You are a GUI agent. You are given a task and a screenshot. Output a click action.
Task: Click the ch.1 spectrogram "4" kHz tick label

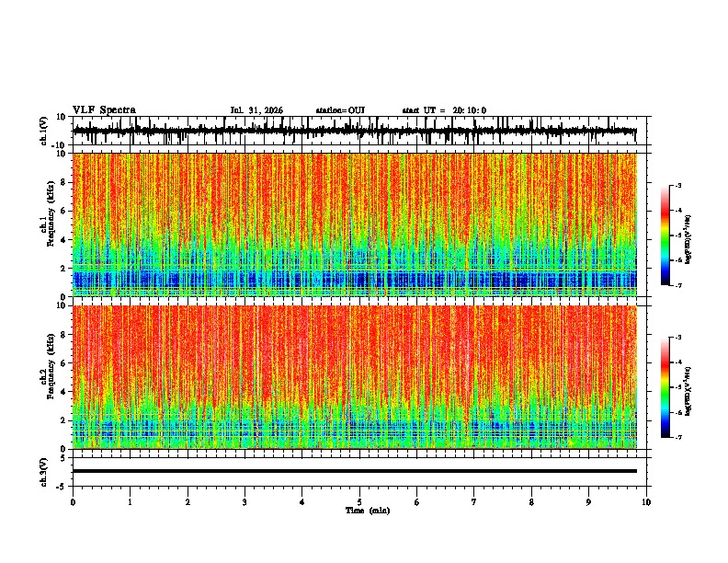(64, 240)
